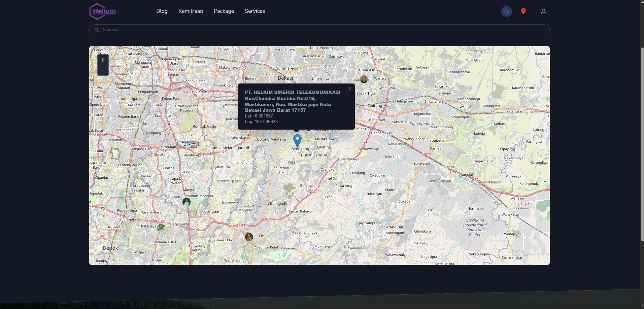This screenshot has height=309, width=644.
Task: Toggle dark mode with the moon icon
Action: pyautogui.click(x=506, y=11)
